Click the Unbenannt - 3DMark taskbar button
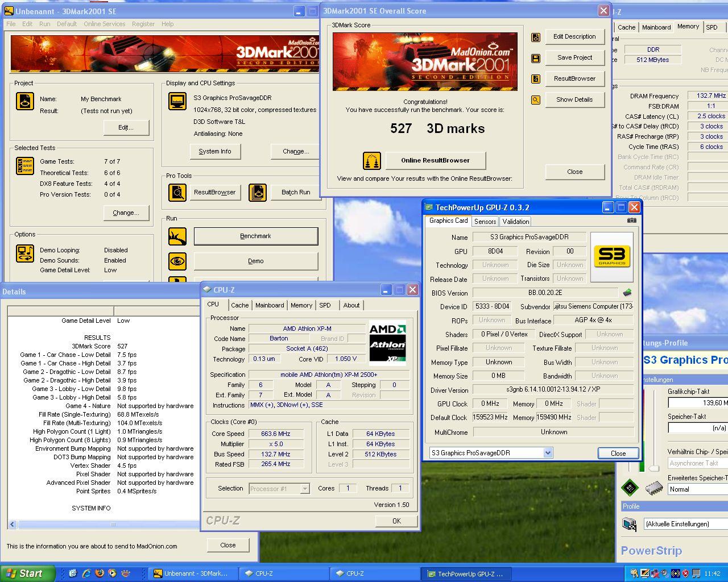This screenshot has width=728, height=582. [193, 574]
